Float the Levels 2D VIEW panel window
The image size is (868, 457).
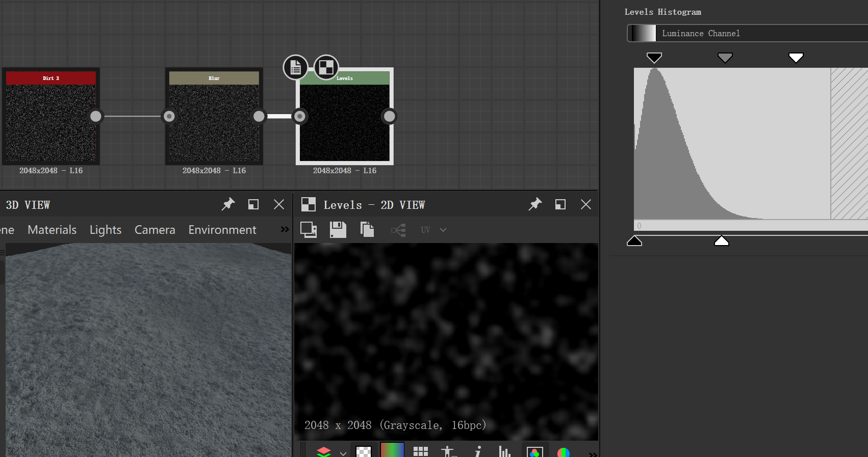click(x=560, y=204)
